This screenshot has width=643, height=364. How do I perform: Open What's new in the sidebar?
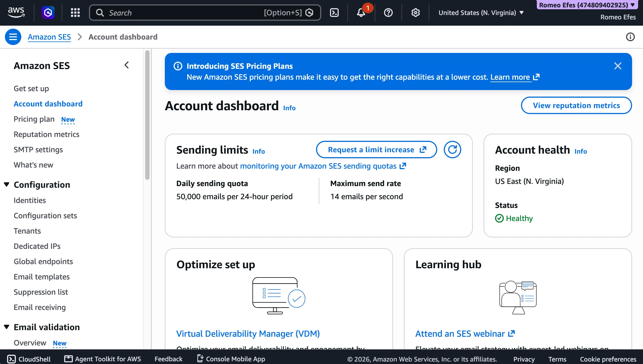click(x=33, y=165)
